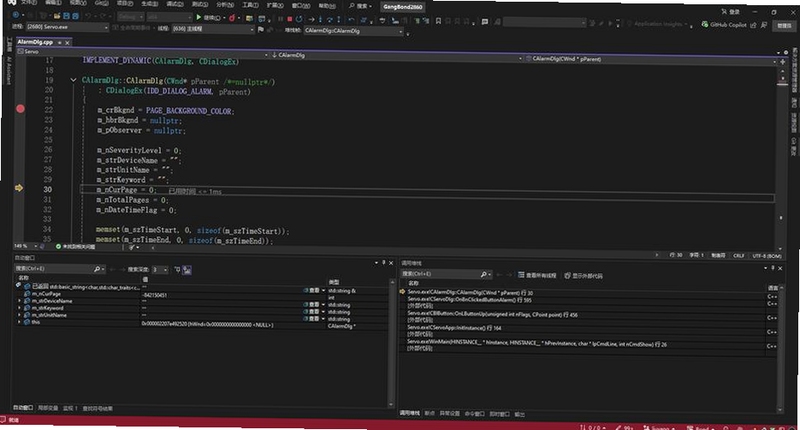Expand the this pointer variable row
This screenshot has width=800, height=430.
(x=19, y=322)
